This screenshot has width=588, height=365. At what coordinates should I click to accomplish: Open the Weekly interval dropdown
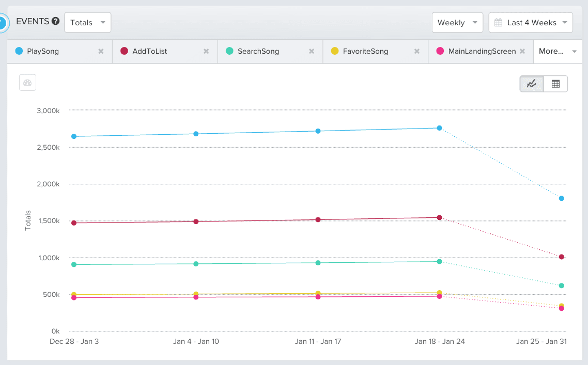pyautogui.click(x=457, y=23)
